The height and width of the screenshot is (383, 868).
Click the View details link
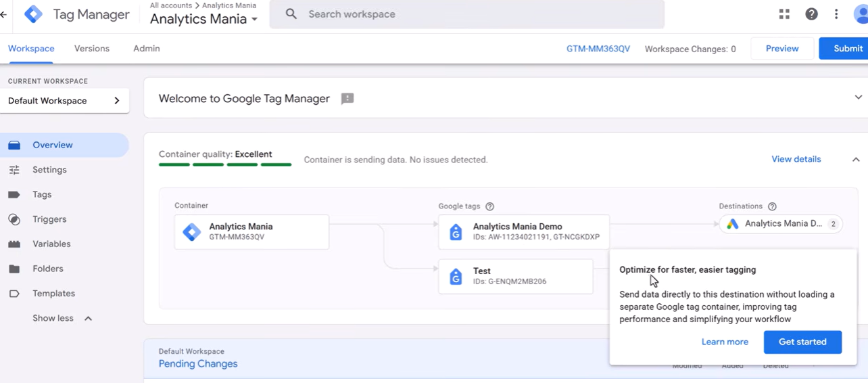coord(796,159)
